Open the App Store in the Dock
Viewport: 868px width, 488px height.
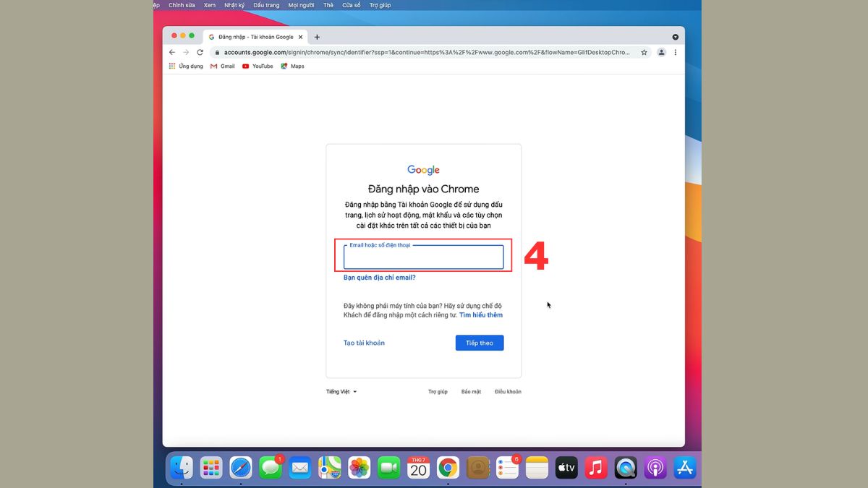click(685, 468)
